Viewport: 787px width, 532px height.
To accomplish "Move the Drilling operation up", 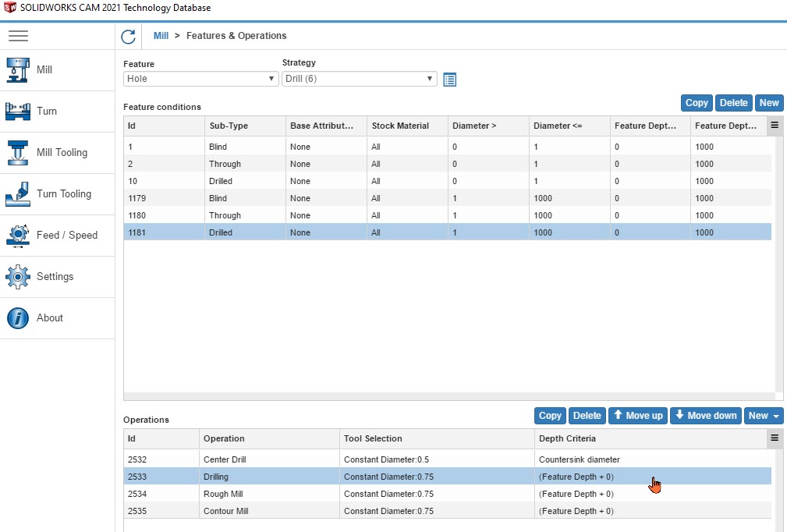I will coord(637,416).
